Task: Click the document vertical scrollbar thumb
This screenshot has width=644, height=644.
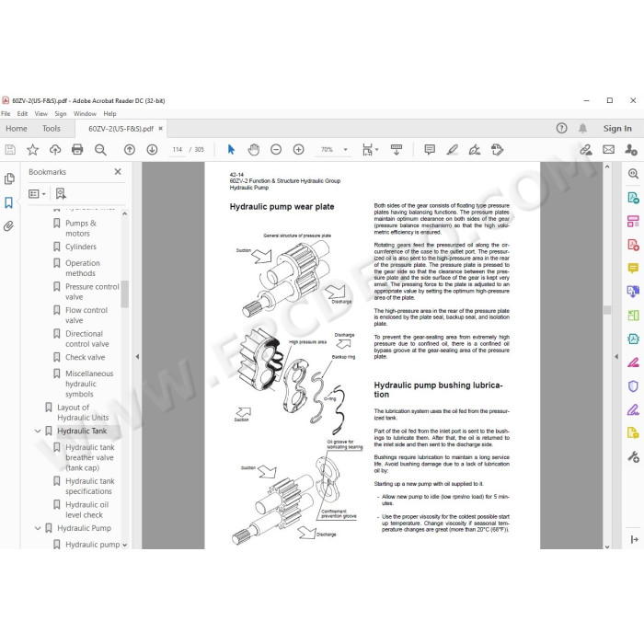Action: [607, 310]
